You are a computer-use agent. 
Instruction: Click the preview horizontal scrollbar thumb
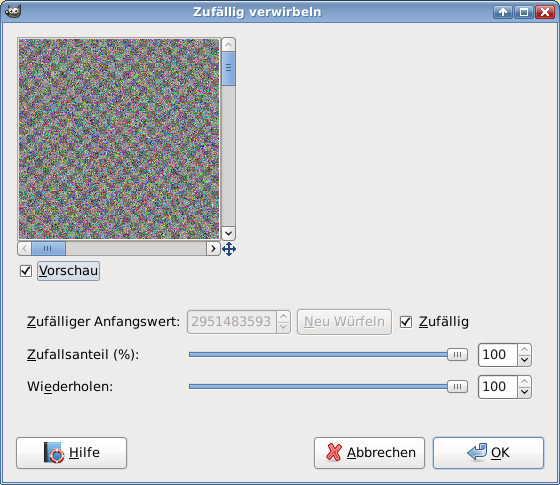click(x=49, y=248)
